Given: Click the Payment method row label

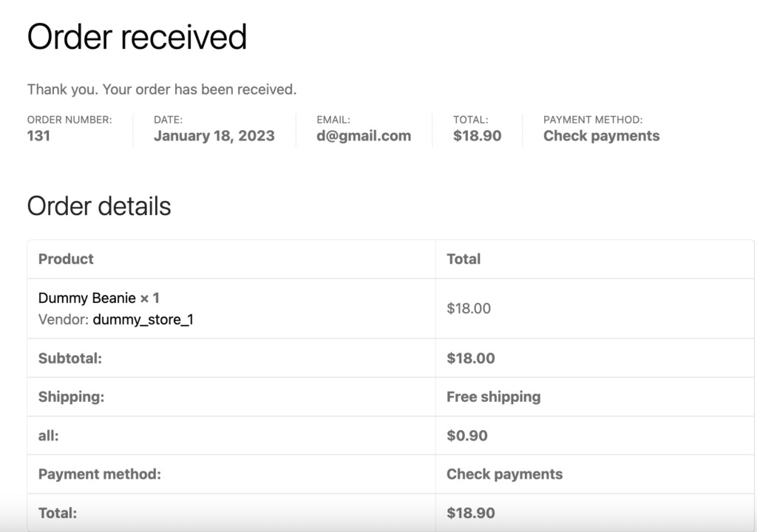Looking at the screenshot, I should pyautogui.click(x=100, y=474).
